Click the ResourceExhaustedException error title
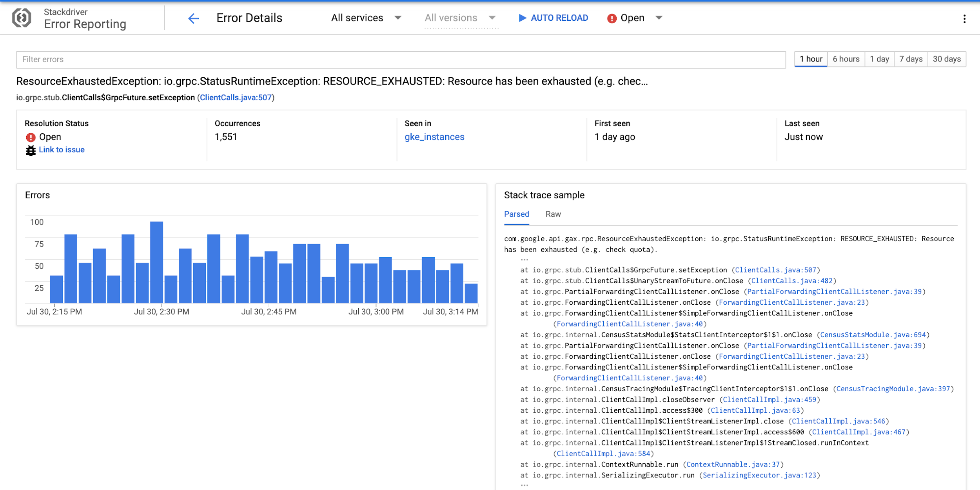980x490 pixels. point(332,81)
